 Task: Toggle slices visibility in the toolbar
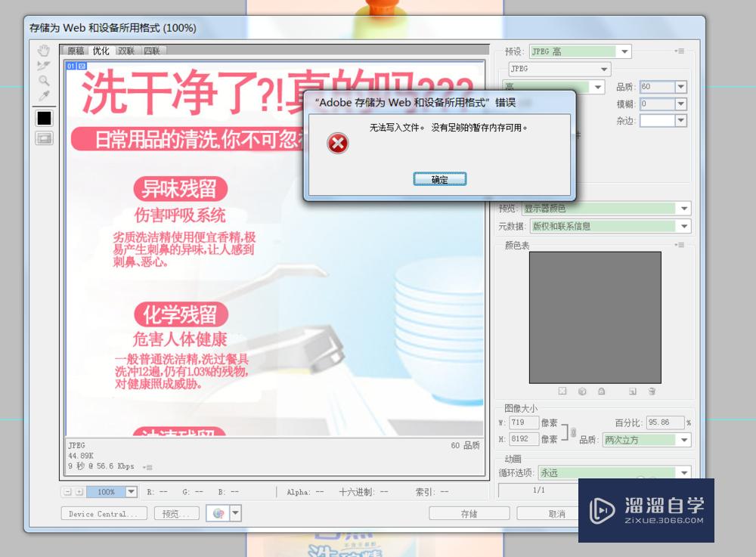point(43,138)
